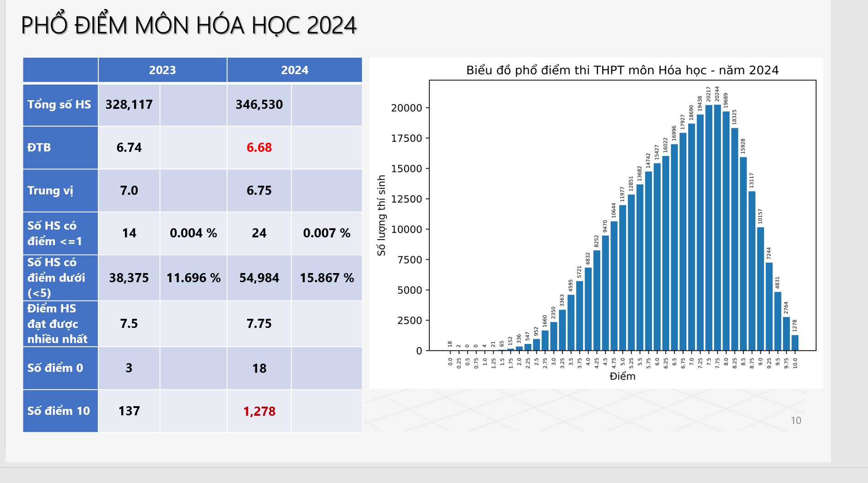
Task: Click the x-axis label 'Điểm'
Action: (622, 376)
